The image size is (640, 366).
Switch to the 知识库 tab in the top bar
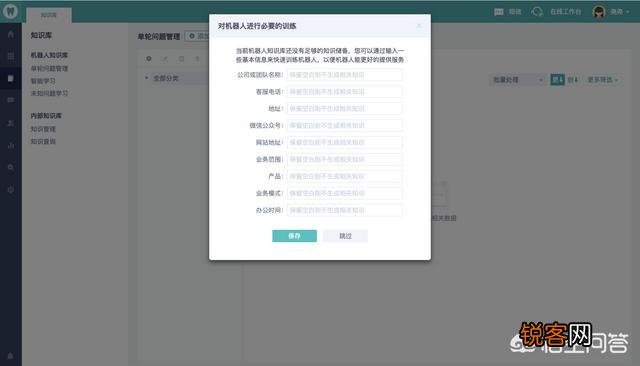49,15
